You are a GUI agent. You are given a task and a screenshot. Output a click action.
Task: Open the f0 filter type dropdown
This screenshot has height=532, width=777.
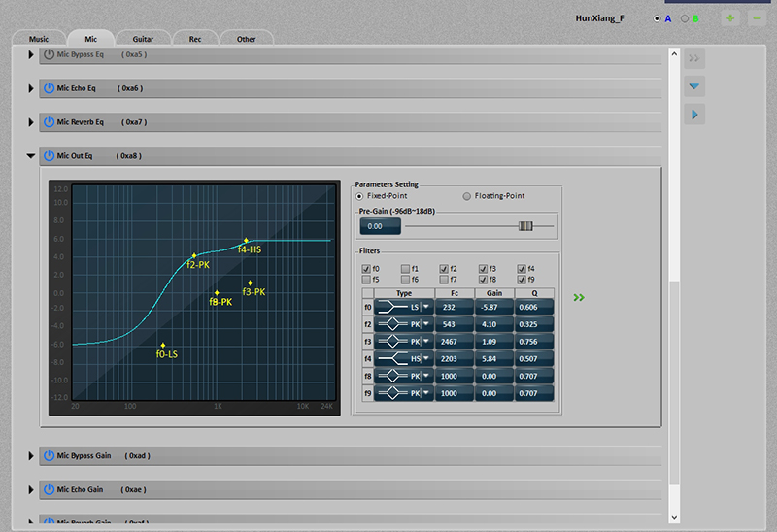pyautogui.click(x=424, y=307)
